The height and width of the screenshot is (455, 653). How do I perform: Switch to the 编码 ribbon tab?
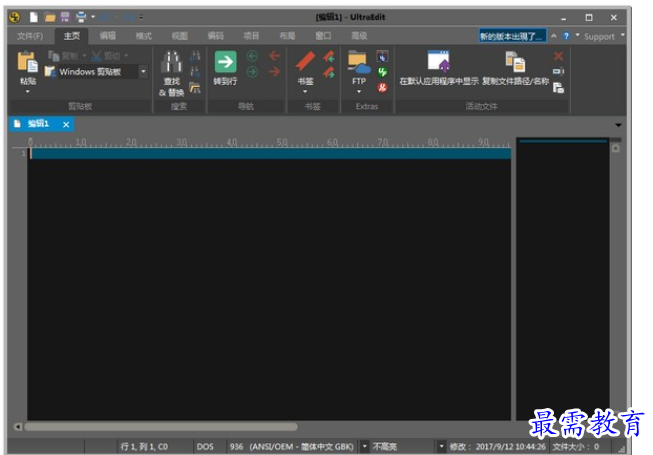(x=215, y=36)
